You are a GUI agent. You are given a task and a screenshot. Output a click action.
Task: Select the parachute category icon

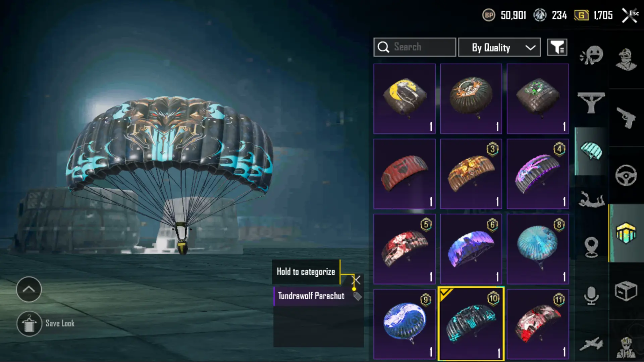[592, 151]
